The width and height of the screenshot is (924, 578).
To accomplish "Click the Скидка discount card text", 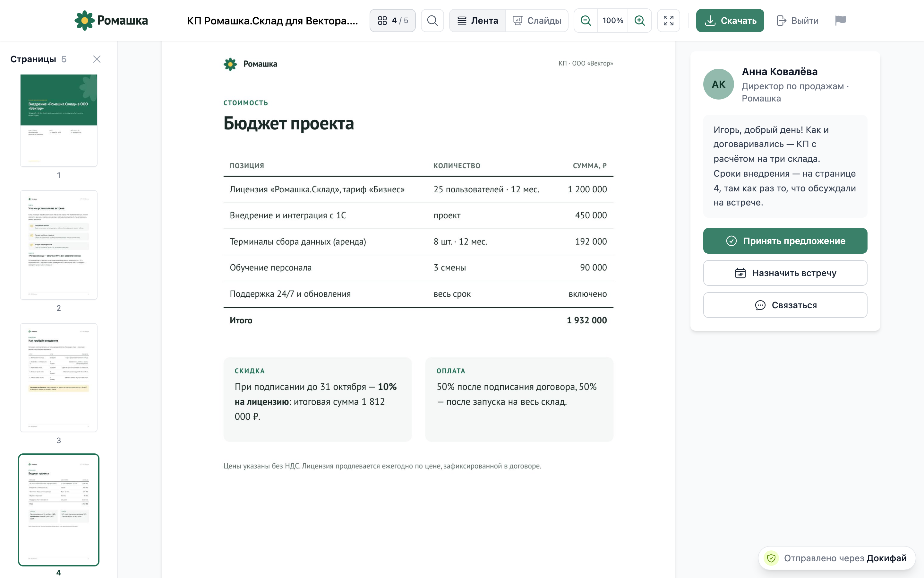I will [316, 402].
